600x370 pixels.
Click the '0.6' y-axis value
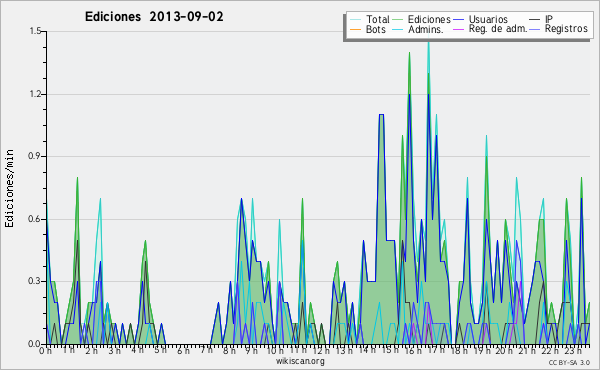35,219
